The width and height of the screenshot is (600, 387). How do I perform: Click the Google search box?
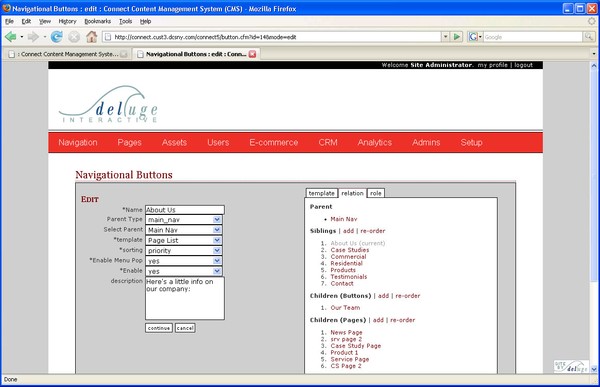tap(533, 37)
